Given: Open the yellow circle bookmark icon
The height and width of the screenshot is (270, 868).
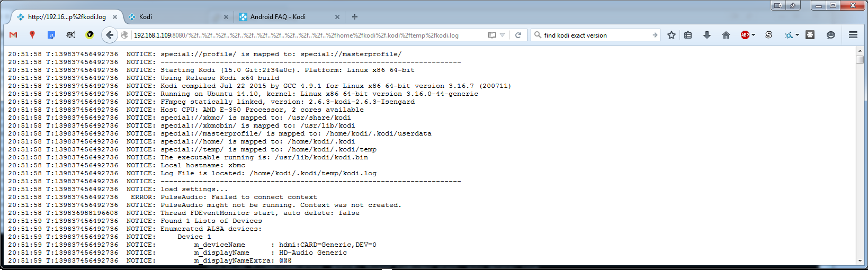Looking at the screenshot, I should tap(90, 34).
